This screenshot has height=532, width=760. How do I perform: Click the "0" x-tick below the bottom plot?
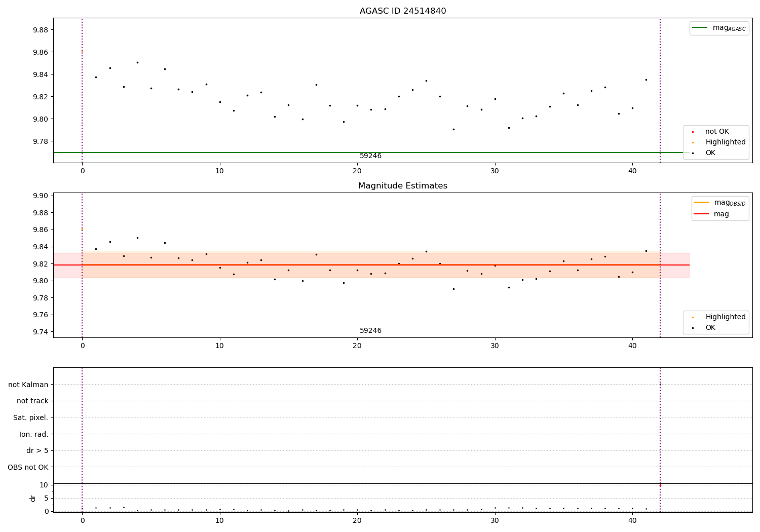tap(82, 520)
